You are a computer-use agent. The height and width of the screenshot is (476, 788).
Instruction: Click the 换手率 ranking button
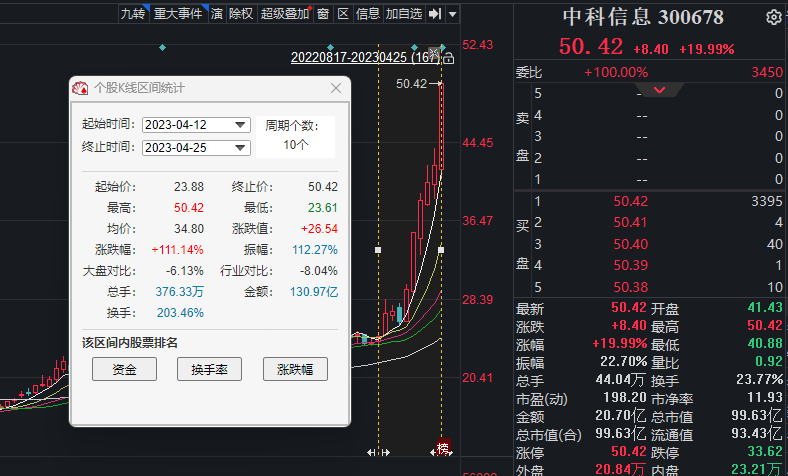coord(209,369)
